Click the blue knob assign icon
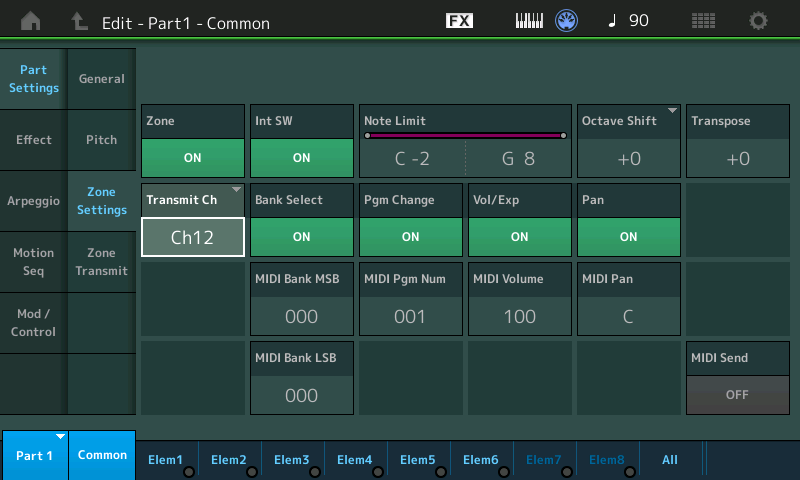 tap(568, 21)
